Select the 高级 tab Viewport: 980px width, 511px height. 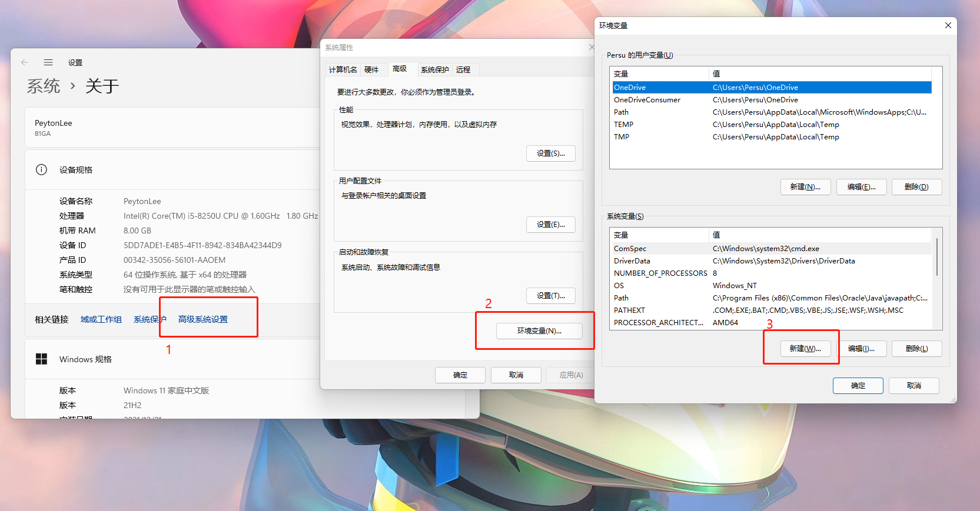point(400,69)
